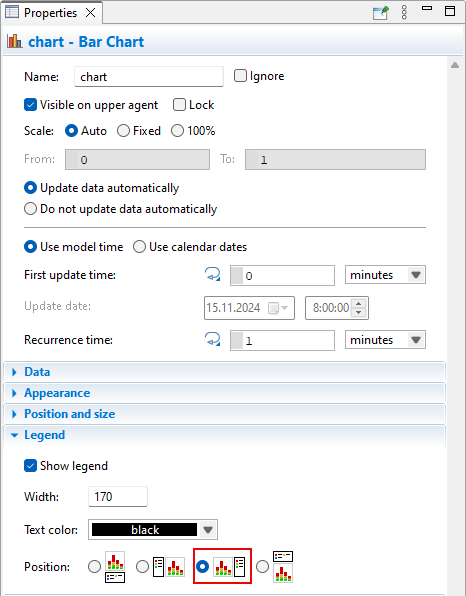Screen dimensions: 466x596
Task: Select the Properties tab
Action: coord(50,13)
